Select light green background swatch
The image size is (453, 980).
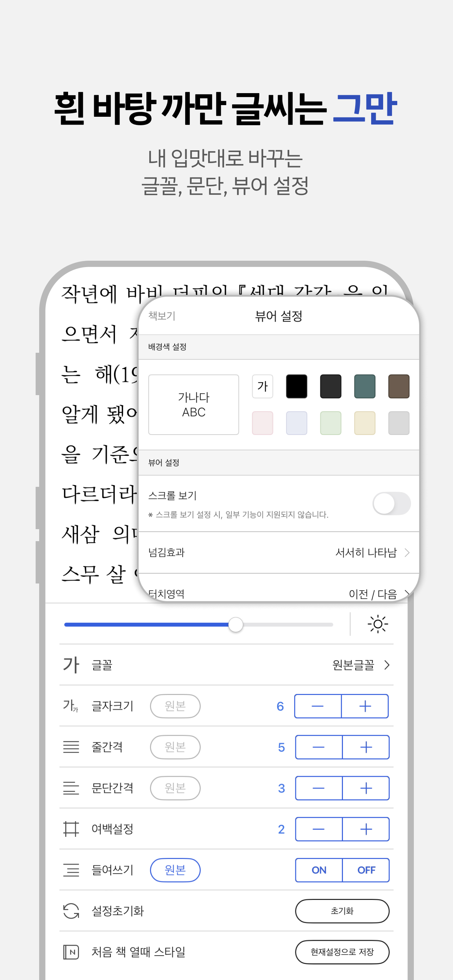click(331, 423)
